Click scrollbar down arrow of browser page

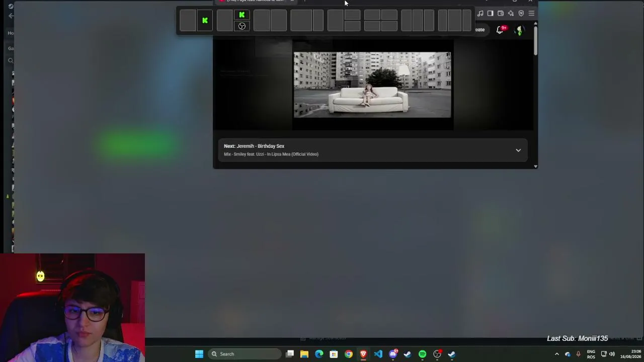[x=536, y=166]
